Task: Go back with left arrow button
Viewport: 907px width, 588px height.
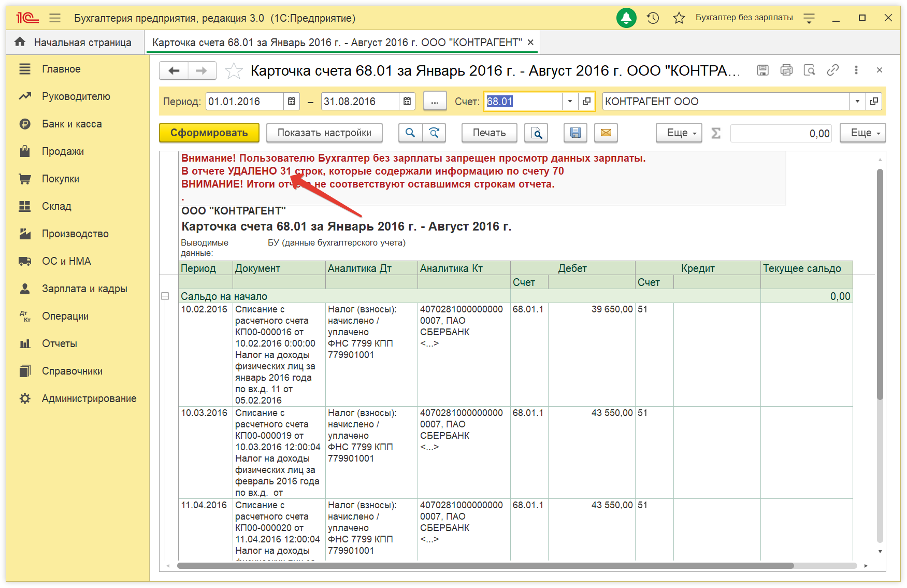Action: (x=174, y=70)
